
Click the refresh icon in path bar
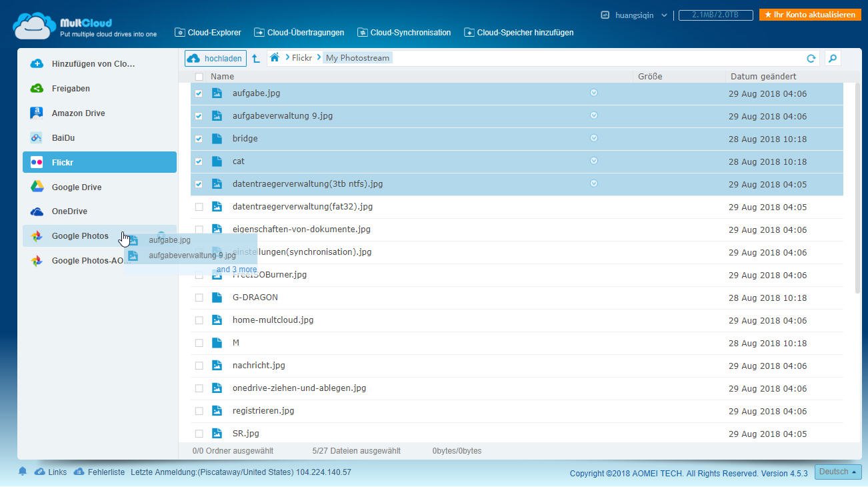point(811,59)
